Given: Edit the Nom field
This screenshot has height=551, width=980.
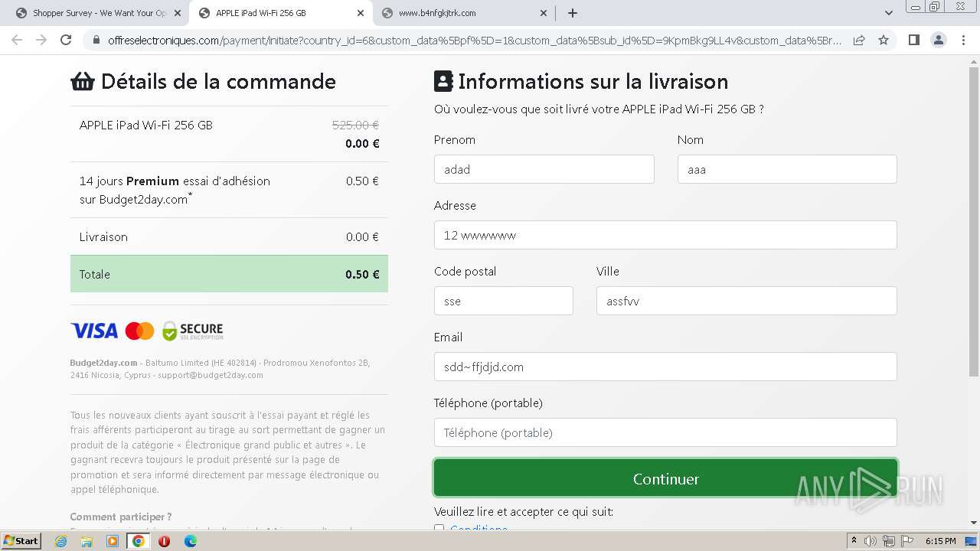Looking at the screenshot, I should pos(787,169).
